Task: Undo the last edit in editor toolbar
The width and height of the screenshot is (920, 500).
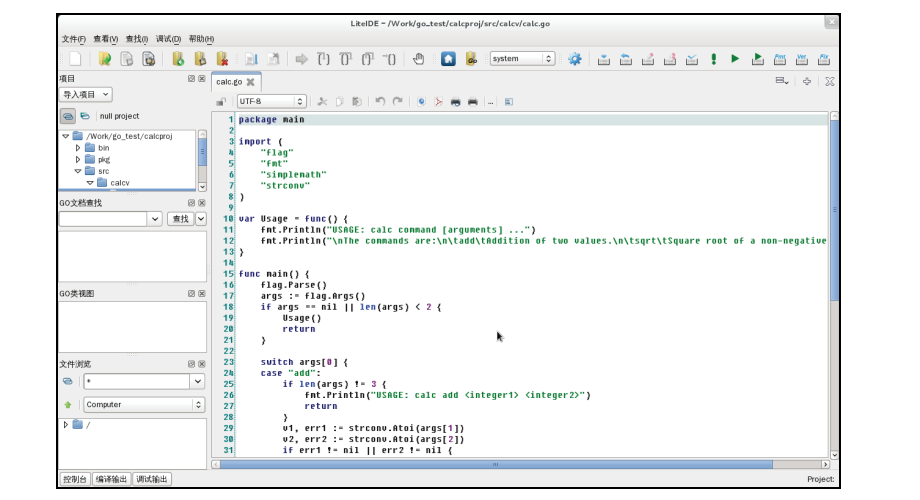Action: click(x=380, y=102)
